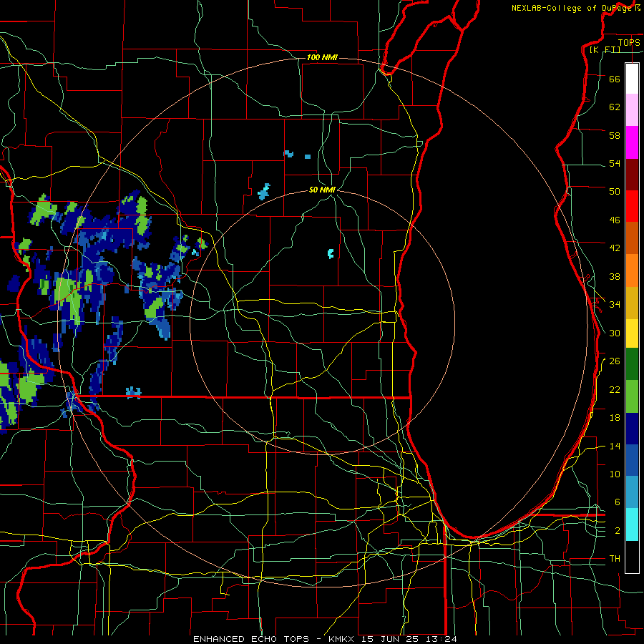Click the KMKX station identifier in the caption
The height and width of the screenshot is (644, 644).
pos(343,639)
